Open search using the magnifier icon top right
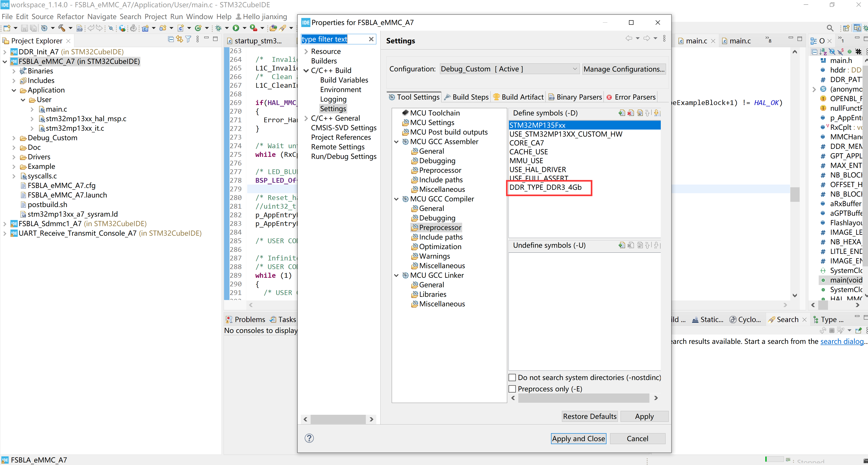868x465 pixels. pyautogui.click(x=830, y=28)
